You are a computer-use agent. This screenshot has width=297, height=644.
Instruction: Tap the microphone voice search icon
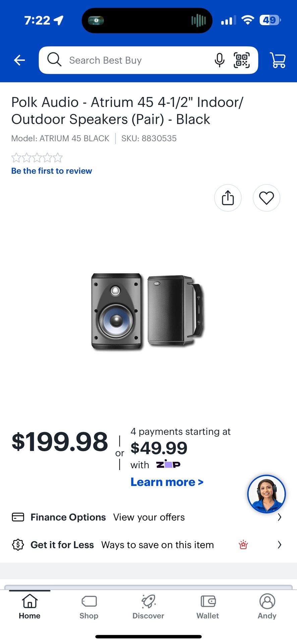click(x=220, y=60)
